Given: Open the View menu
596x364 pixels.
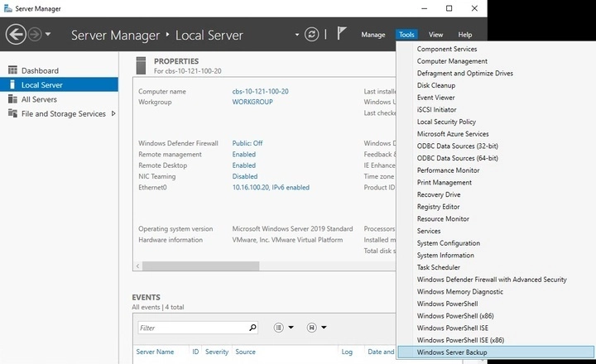Looking at the screenshot, I should pos(435,35).
